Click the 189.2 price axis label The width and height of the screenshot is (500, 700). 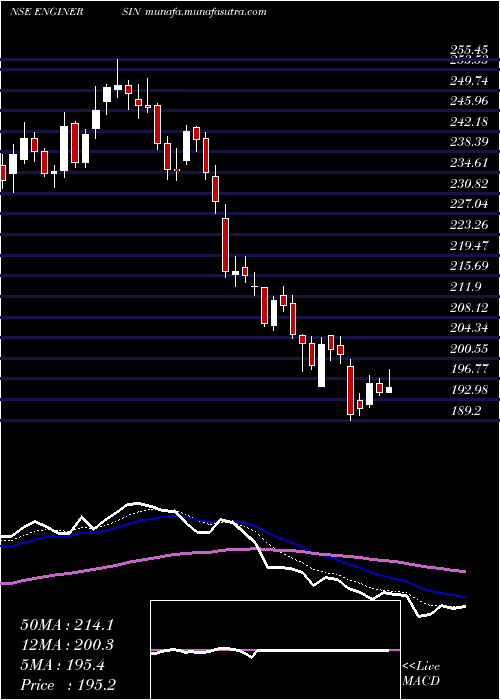466,410
